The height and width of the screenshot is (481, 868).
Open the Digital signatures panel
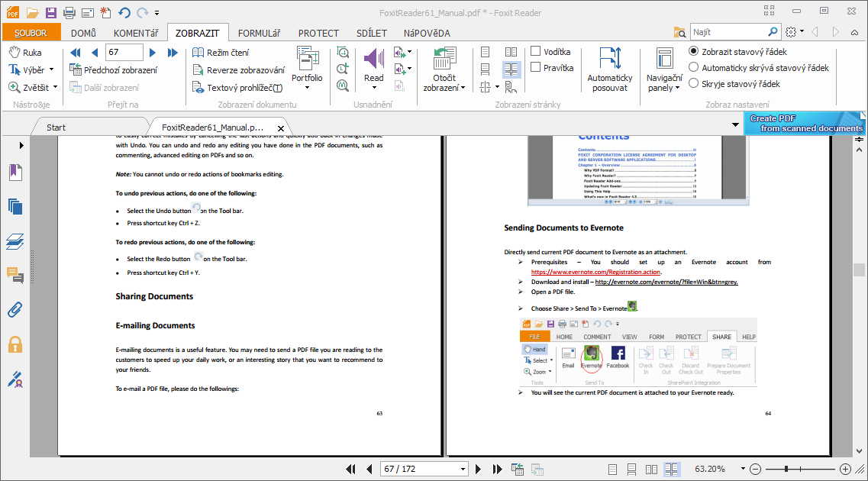point(15,379)
